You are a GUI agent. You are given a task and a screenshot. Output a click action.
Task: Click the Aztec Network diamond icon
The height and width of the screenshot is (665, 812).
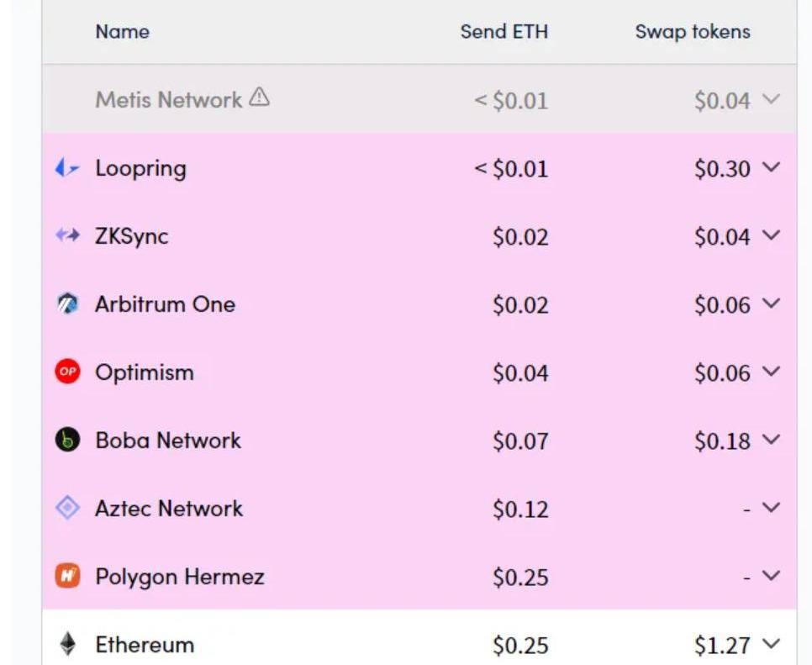coord(67,508)
